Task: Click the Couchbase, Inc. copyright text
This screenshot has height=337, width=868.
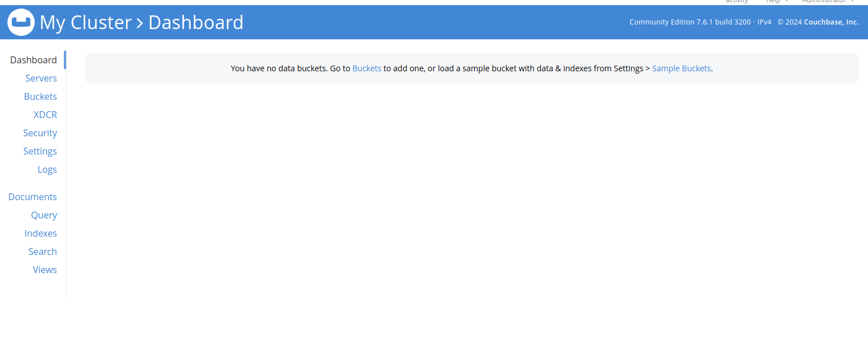Action: pyautogui.click(x=831, y=22)
